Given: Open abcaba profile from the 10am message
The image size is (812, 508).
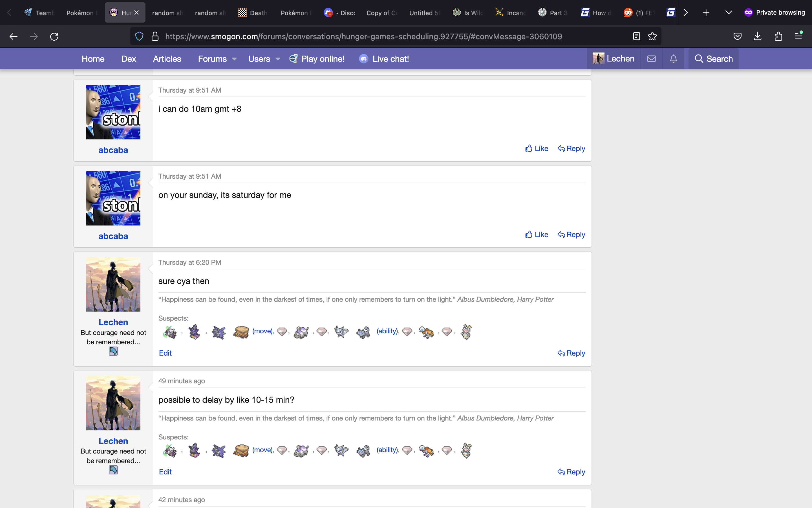Looking at the screenshot, I should coord(113,150).
